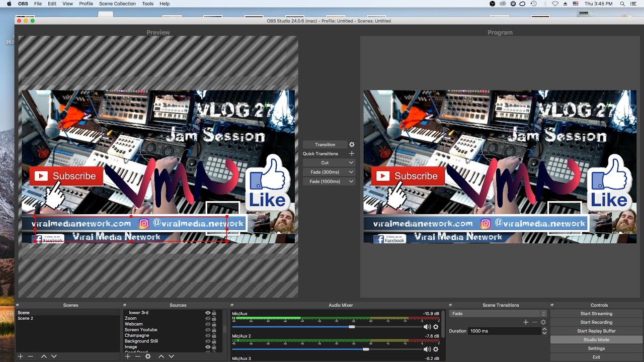Screen dimensions: 644x362
Task: Toggle lock on the Webcam source
Action: pos(214,324)
